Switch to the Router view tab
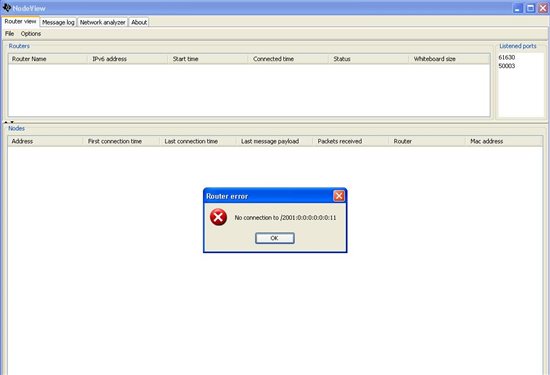The image size is (550, 375). tap(20, 21)
